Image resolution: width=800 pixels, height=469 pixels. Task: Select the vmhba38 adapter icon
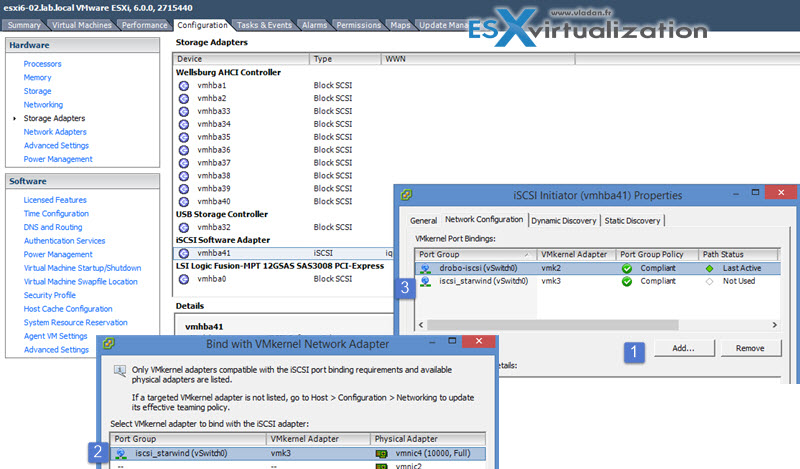[184, 176]
